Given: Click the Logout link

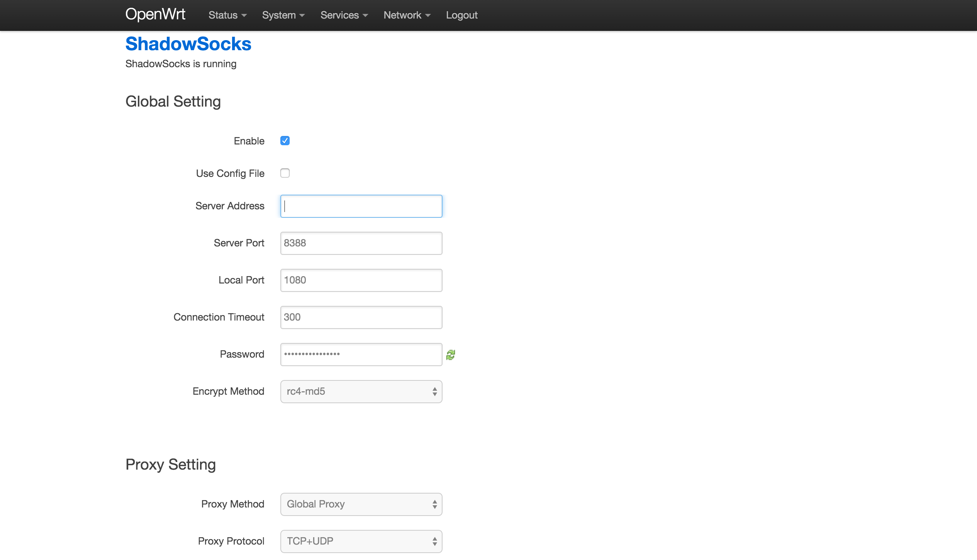Looking at the screenshot, I should point(462,15).
